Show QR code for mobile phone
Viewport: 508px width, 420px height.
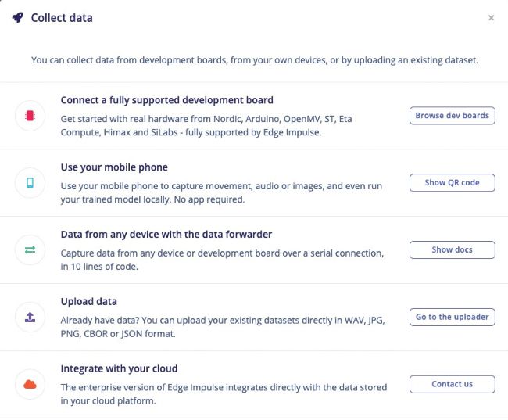click(453, 182)
